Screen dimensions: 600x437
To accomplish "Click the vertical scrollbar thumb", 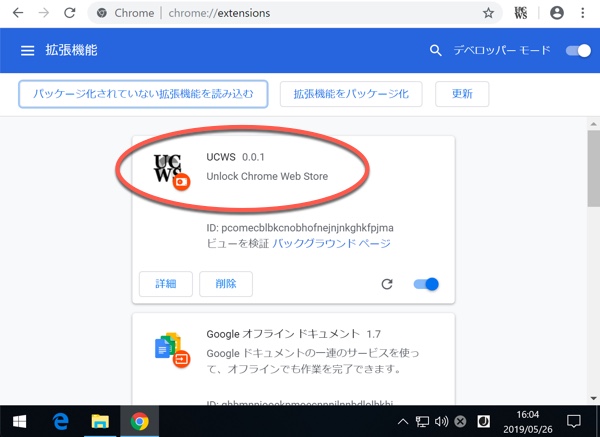I will click(593, 168).
